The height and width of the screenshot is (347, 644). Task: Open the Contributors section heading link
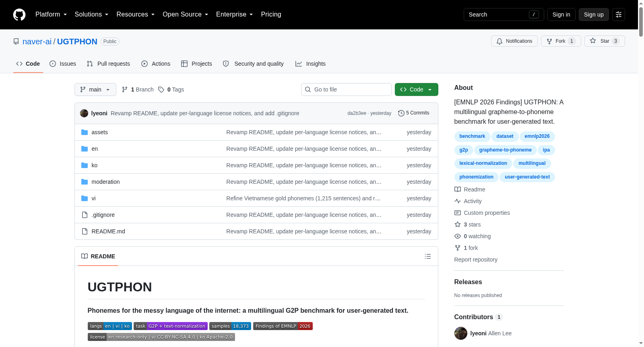(479, 317)
